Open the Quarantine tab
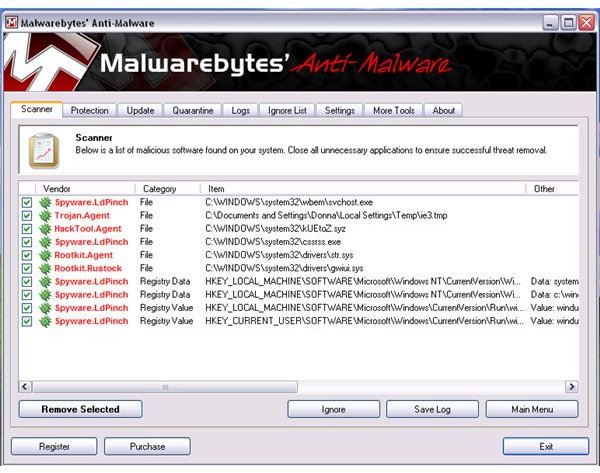This screenshot has width=600, height=473. pos(193,111)
